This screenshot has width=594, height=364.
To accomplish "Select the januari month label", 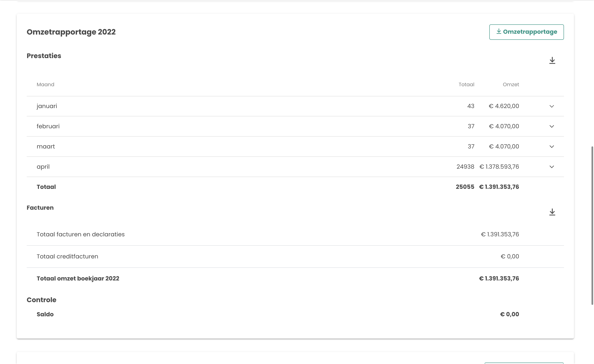I will [47, 106].
